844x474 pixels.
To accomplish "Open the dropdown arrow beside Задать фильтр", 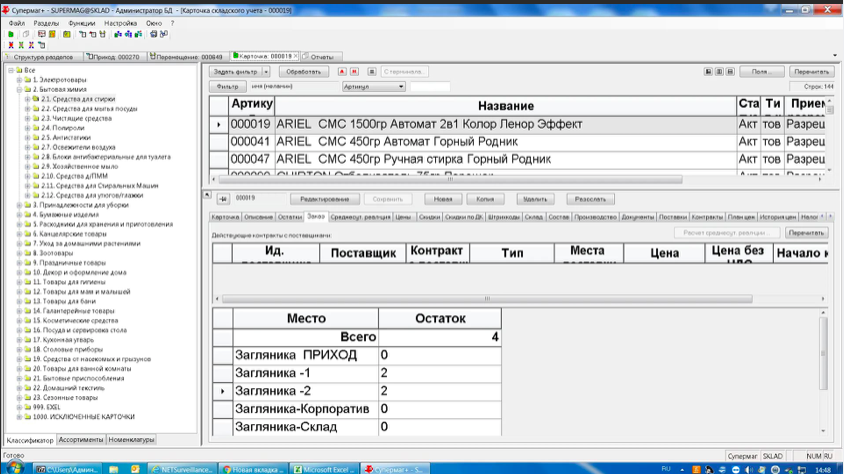I will (267, 72).
